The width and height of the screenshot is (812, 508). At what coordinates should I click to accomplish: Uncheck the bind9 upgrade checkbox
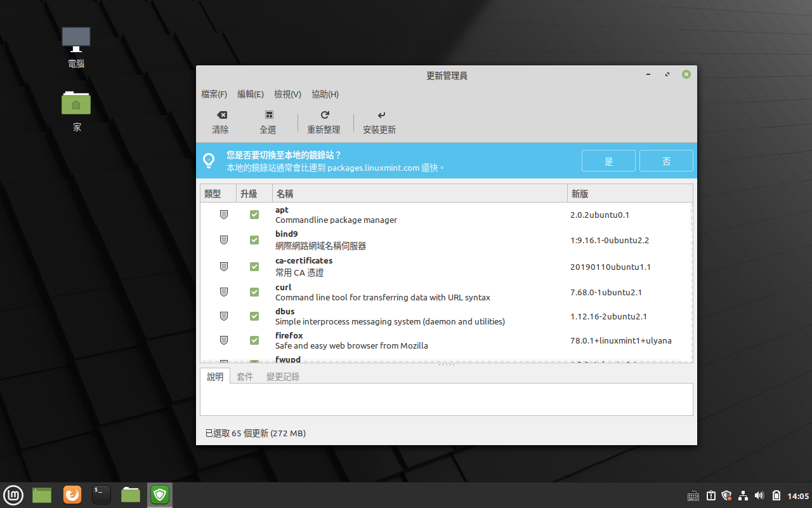[254, 240]
